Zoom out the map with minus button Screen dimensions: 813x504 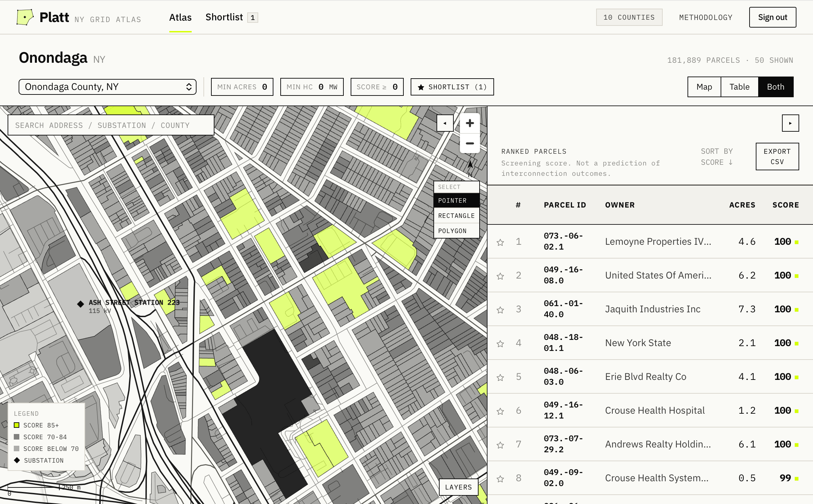click(470, 143)
